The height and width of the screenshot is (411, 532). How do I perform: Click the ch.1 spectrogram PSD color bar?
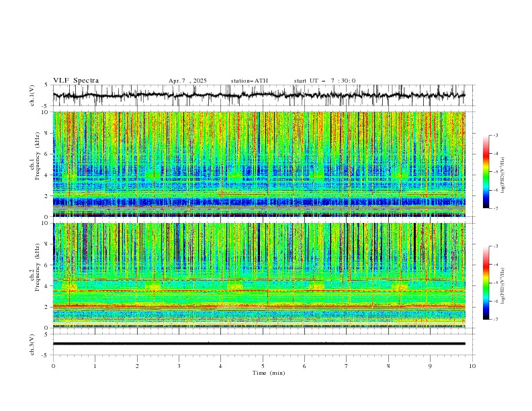[486, 172]
